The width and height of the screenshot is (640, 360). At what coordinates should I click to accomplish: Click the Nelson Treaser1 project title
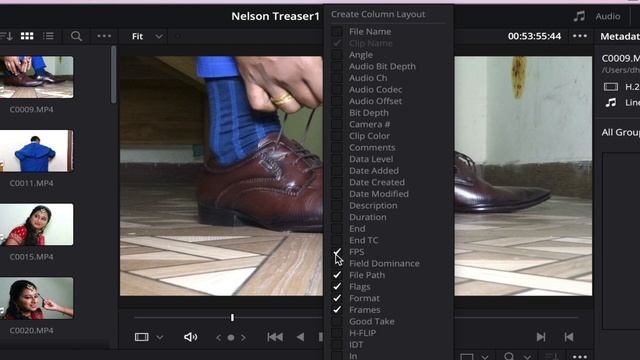(275, 16)
